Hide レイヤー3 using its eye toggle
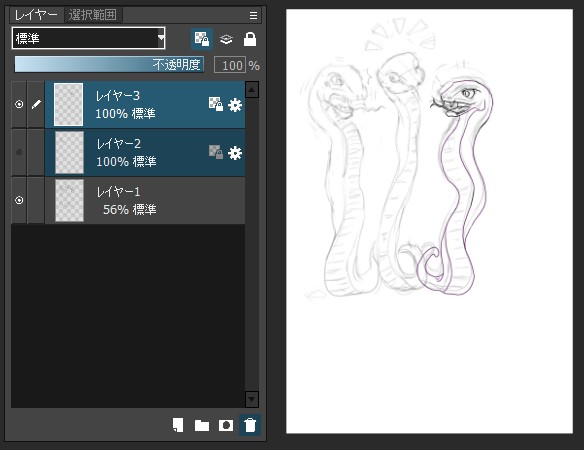This screenshot has width=584, height=450. 19,104
